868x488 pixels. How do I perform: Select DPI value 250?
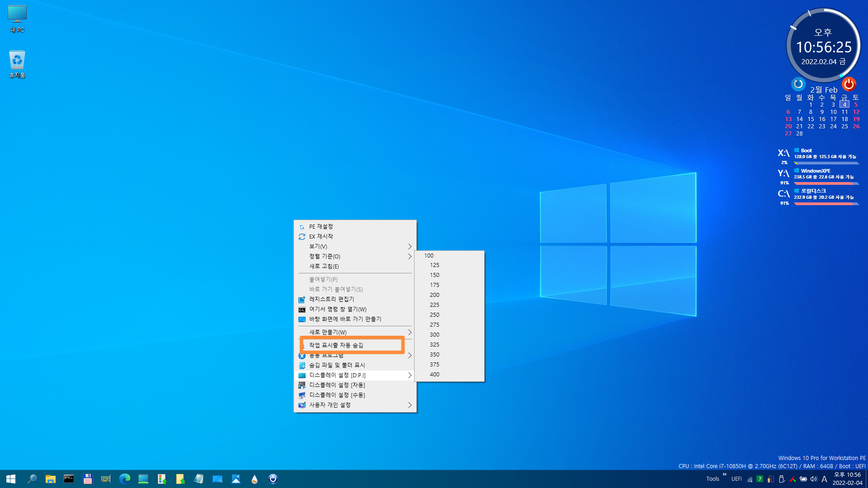tap(449, 315)
